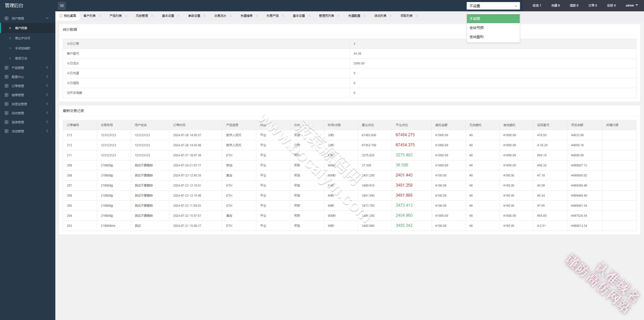Open 手动加减款 in the sidebar
The image size is (644, 320).
pyautogui.click(x=28, y=48)
